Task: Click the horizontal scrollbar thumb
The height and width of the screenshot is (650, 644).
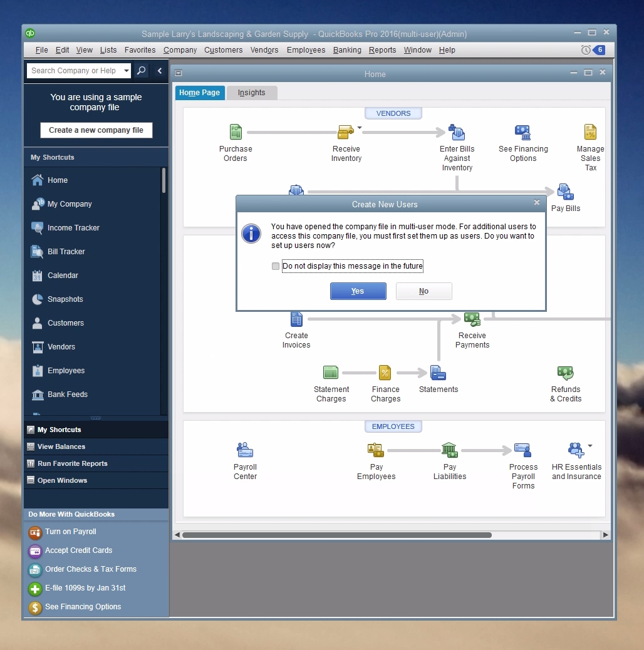Action: coord(336,535)
